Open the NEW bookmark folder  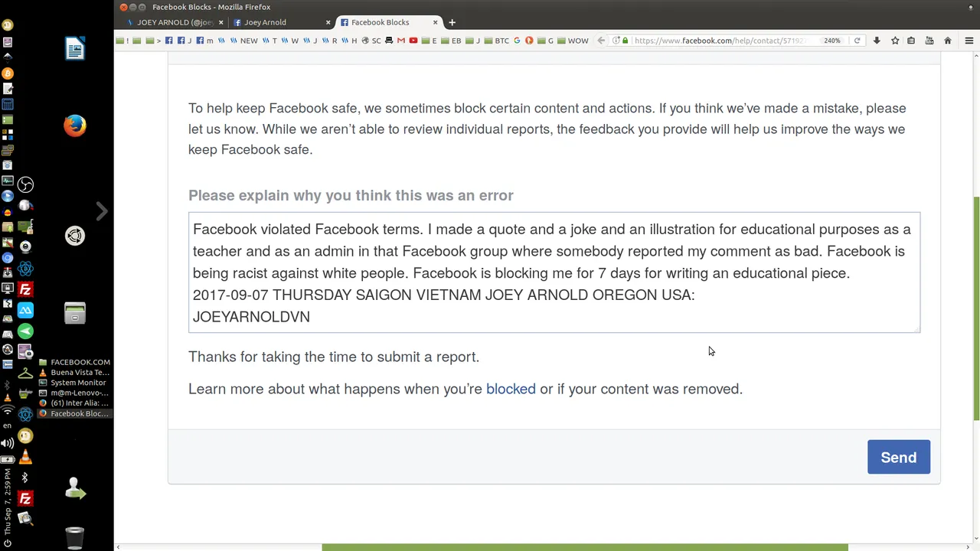(244, 41)
